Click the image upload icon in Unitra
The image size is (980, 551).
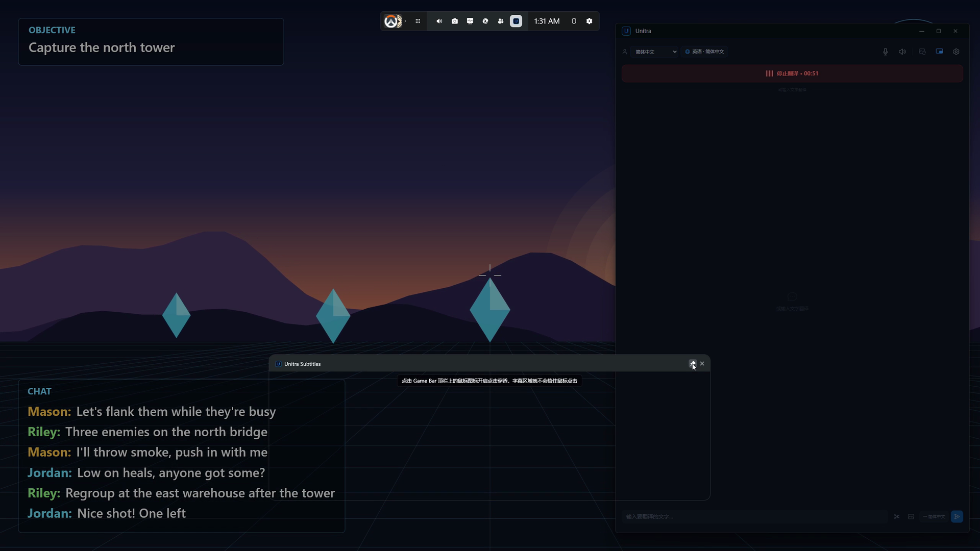pos(911,517)
